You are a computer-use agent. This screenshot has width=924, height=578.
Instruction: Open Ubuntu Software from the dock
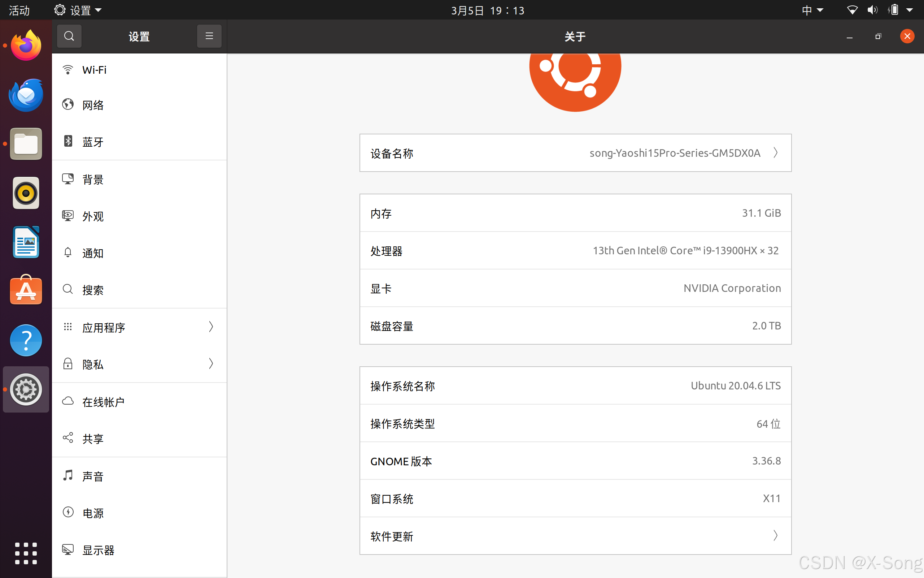[x=26, y=290]
